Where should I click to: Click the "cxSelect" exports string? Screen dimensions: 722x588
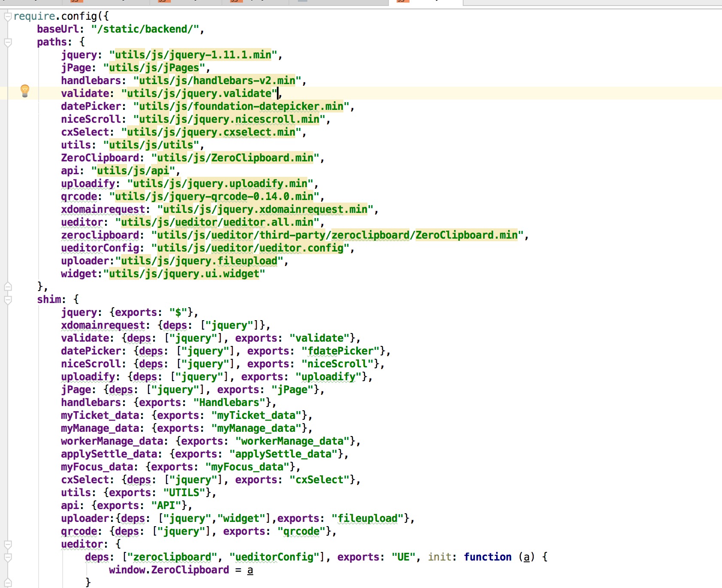(x=319, y=480)
